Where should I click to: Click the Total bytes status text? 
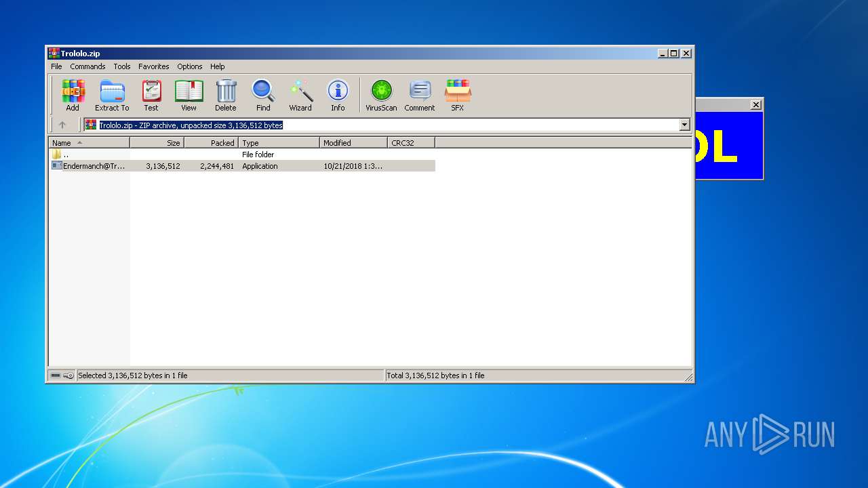coord(435,375)
